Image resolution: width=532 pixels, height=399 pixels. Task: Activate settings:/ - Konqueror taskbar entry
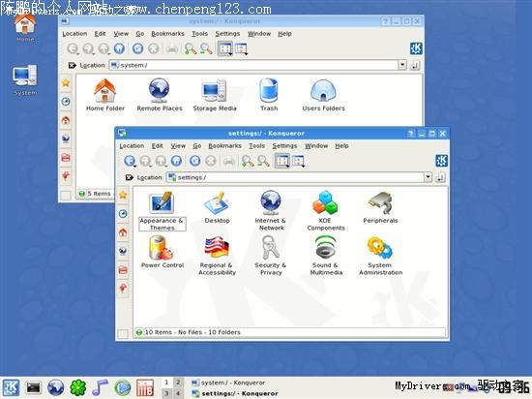pyautogui.click(x=235, y=393)
